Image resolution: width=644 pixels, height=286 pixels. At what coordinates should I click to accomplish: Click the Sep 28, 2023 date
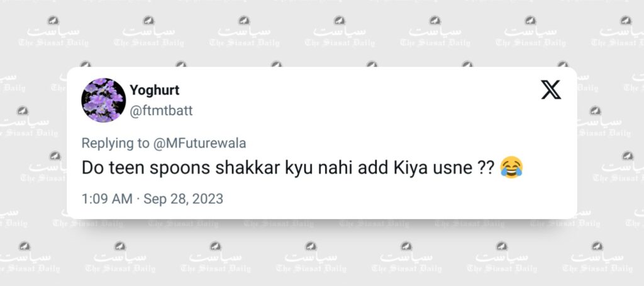coord(183,199)
